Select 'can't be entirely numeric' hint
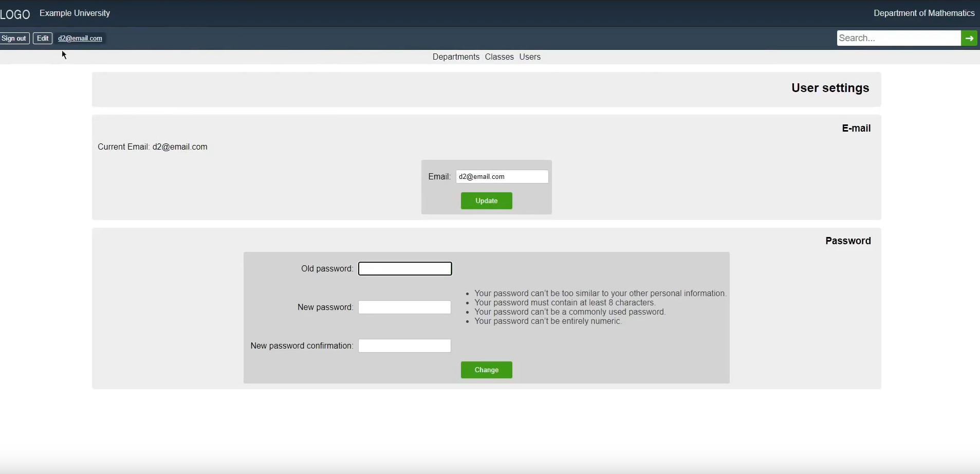The image size is (980, 474). [x=548, y=321]
